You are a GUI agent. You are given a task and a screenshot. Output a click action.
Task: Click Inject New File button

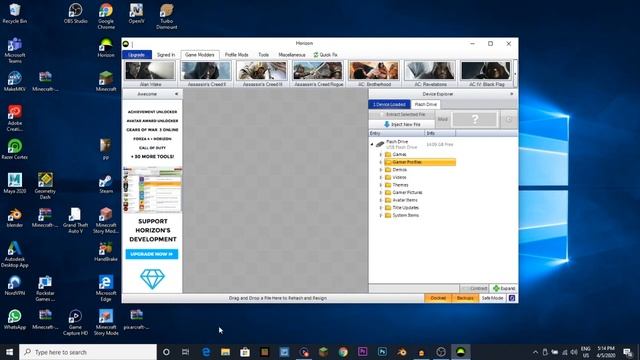pos(402,124)
